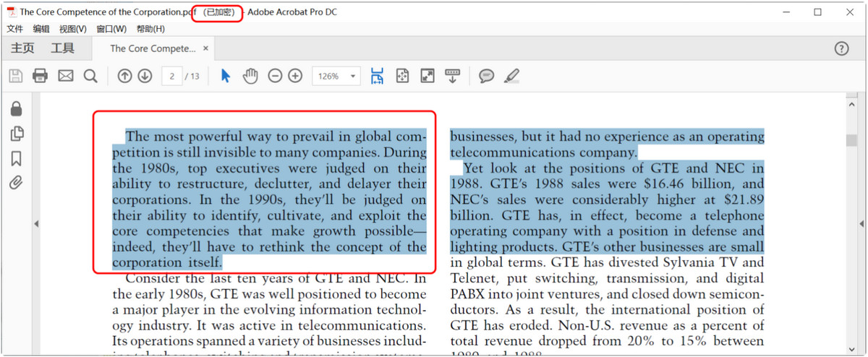Expand the left navigation pane arrow
The width and height of the screenshot is (868, 357).
[36, 225]
